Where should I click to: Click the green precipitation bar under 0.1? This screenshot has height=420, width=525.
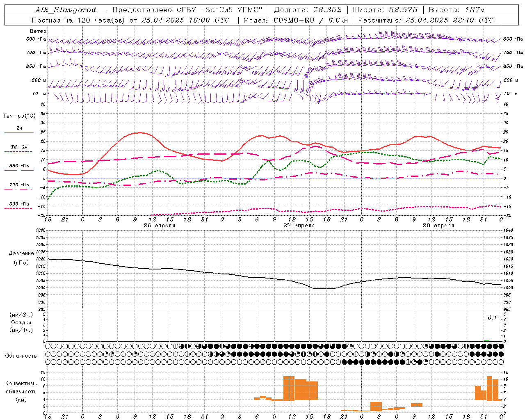486,340
